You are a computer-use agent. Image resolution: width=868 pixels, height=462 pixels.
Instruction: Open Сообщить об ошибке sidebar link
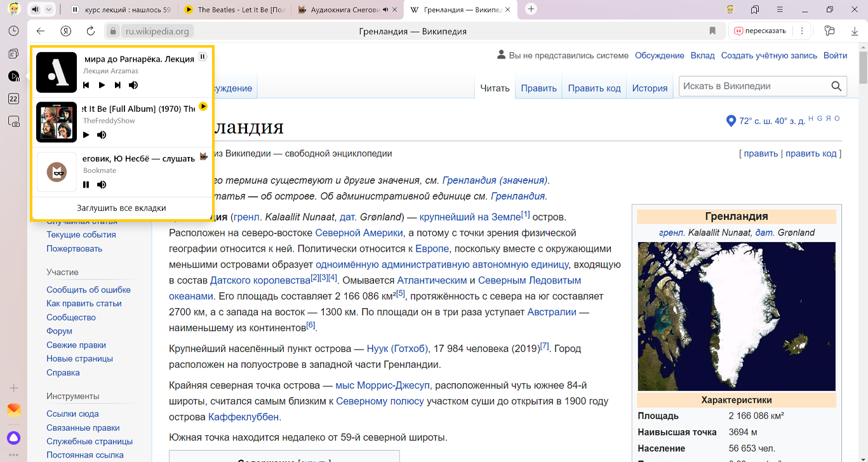(x=88, y=290)
